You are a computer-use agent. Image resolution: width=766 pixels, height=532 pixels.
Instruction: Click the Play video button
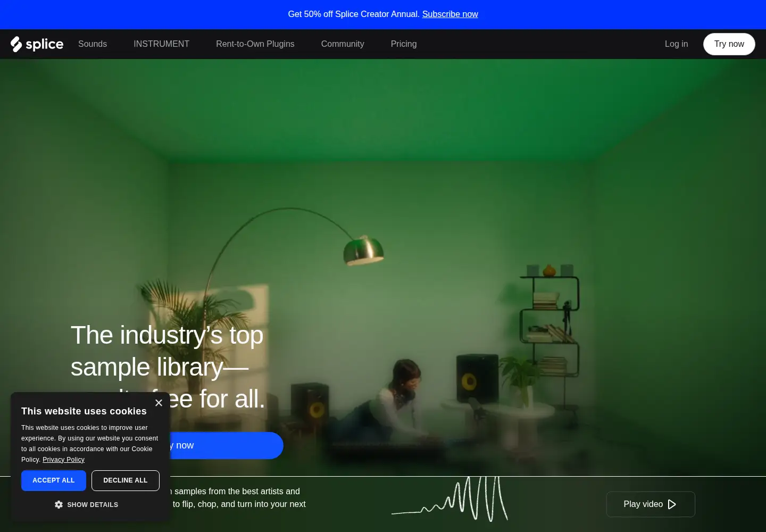[x=651, y=504]
